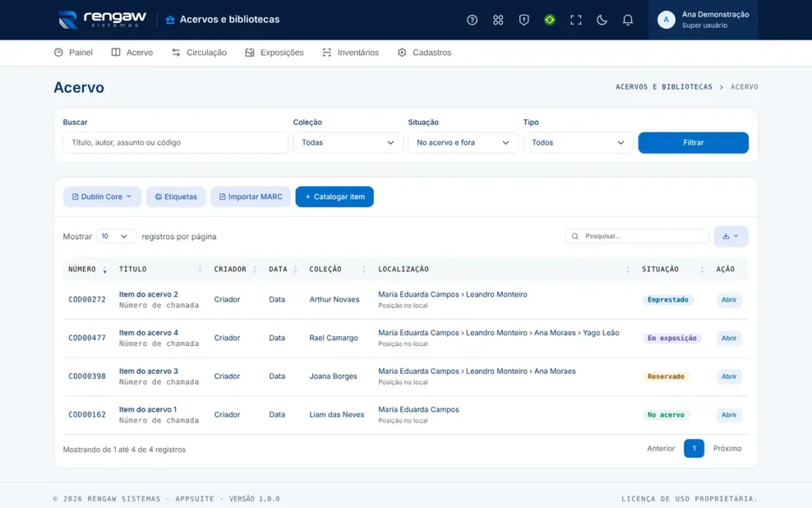Open the Acervo menu item

[x=132, y=52]
